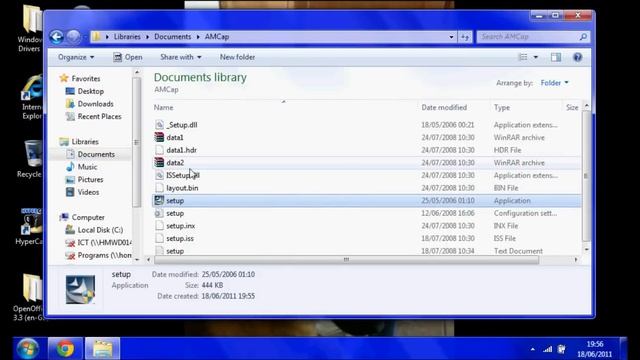
Task: Click the large setup preview thumbnail
Action: pos(80,289)
